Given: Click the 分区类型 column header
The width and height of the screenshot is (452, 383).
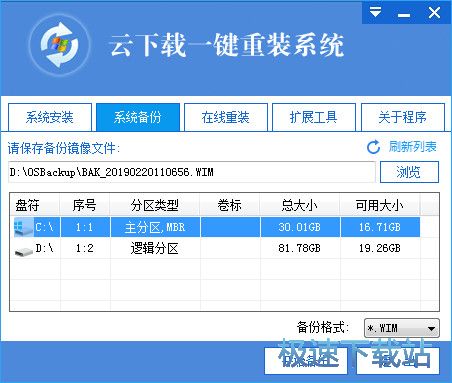Looking at the screenshot, I should click(155, 205).
